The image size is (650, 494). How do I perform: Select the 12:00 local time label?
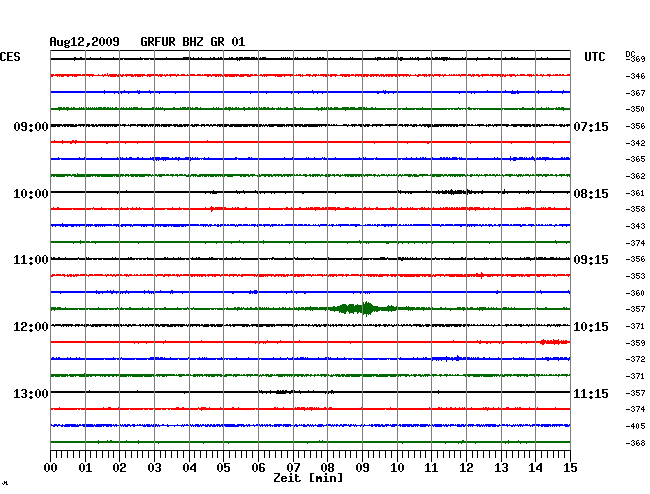pos(31,327)
